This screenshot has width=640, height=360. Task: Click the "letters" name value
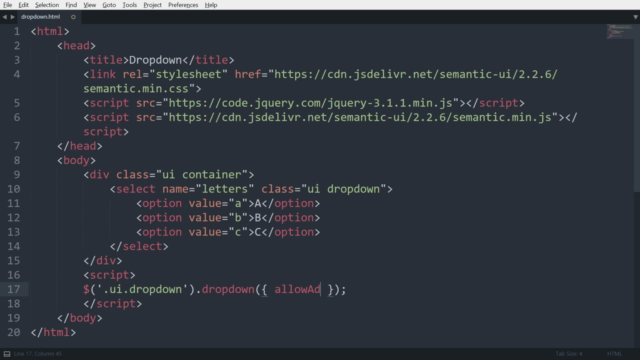[224, 189]
